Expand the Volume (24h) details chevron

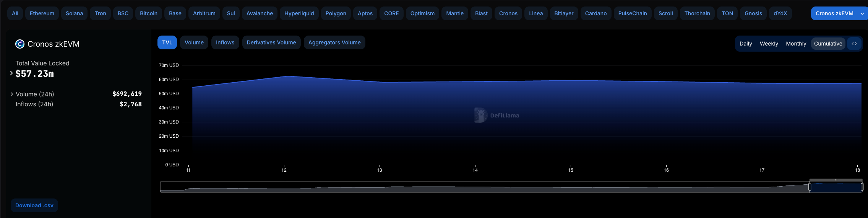[x=12, y=94]
